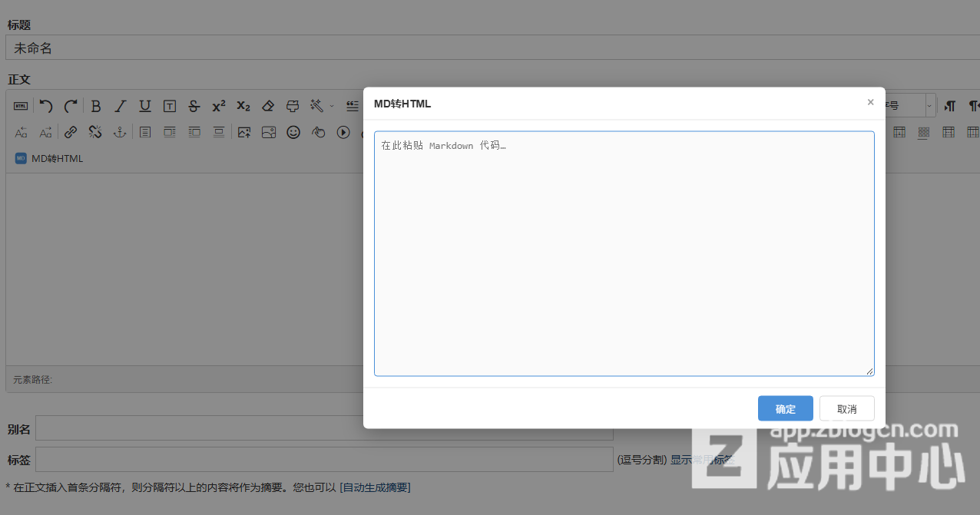Image resolution: width=980 pixels, height=515 pixels.
Task: Click the 3x3 grid table icon
Action: coord(924,132)
